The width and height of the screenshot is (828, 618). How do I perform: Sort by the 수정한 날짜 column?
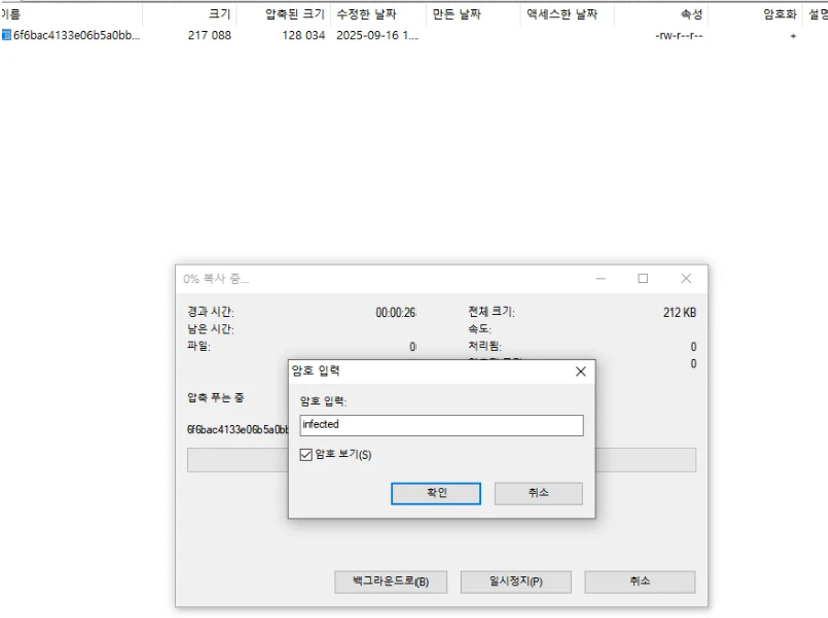coord(366,14)
